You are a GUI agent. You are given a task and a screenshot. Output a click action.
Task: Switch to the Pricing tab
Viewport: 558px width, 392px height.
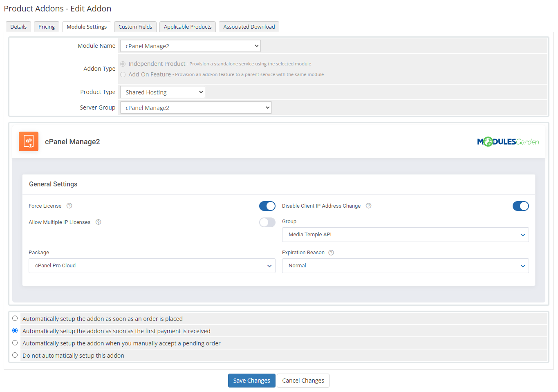tap(46, 26)
